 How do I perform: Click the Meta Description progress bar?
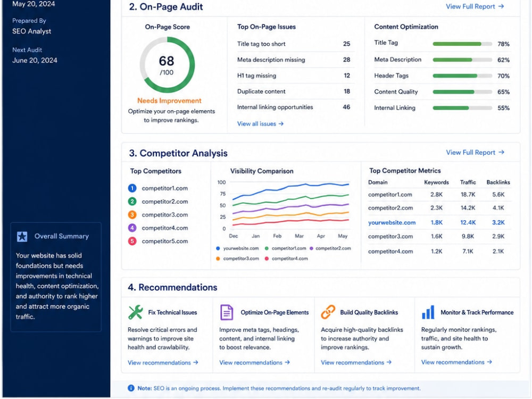pyautogui.click(x=462, y=60)
